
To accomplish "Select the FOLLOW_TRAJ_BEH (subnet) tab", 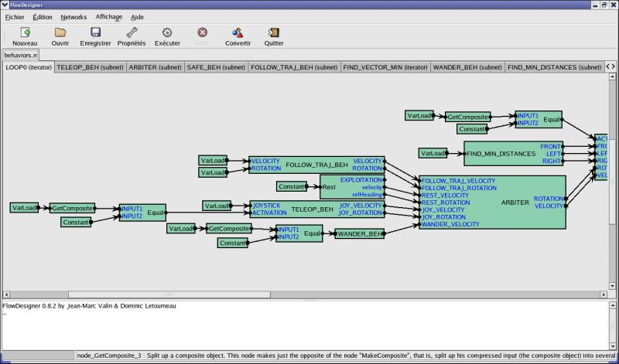I will (294, 67).
